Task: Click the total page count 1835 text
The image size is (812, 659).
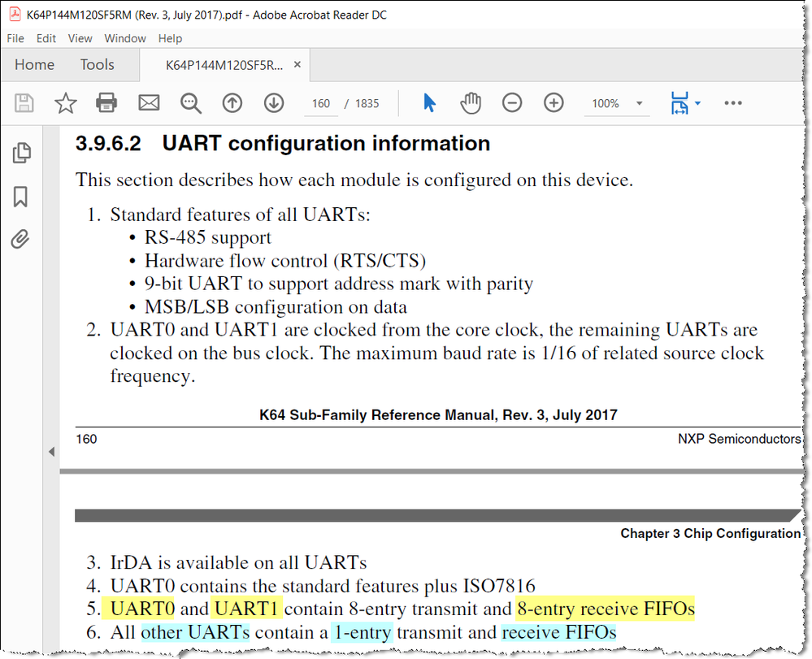Action: click(x=367, y=103)
